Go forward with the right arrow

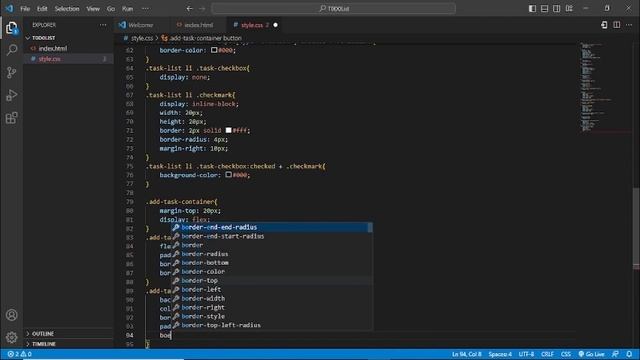coord(202,8)
